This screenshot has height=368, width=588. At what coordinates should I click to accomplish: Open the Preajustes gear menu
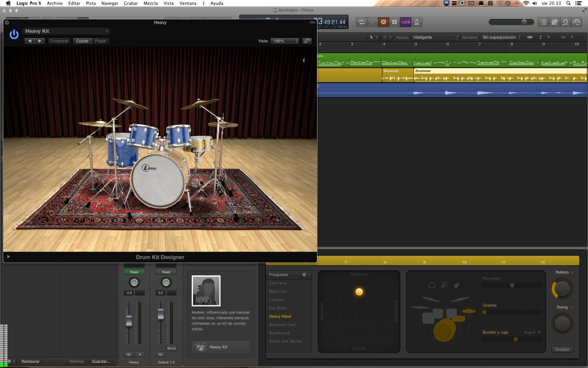point(306,274)
